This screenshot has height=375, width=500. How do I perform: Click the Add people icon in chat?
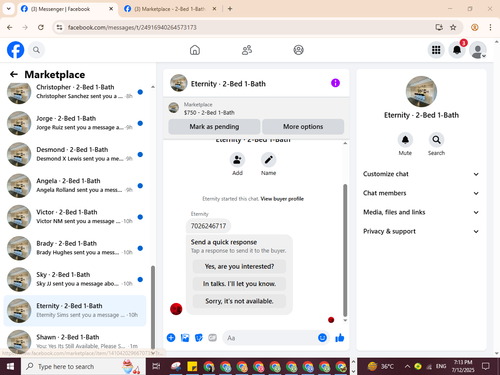pyautogui.click(x=237, y=160)
